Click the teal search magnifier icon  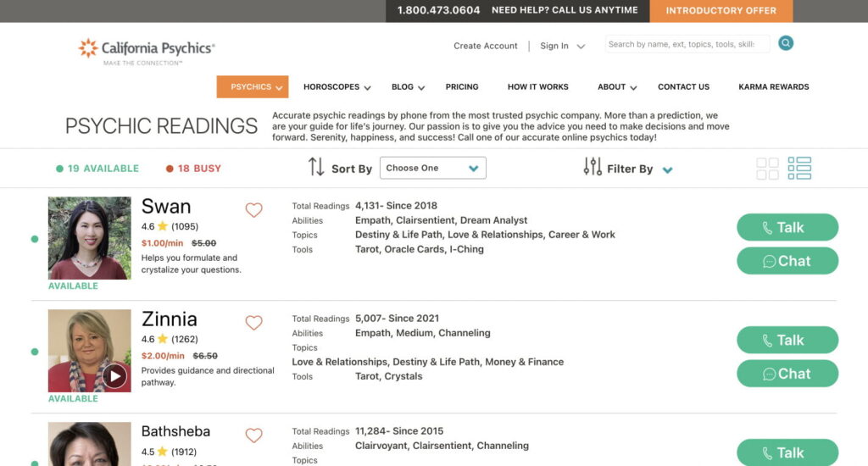click(786, 43)
